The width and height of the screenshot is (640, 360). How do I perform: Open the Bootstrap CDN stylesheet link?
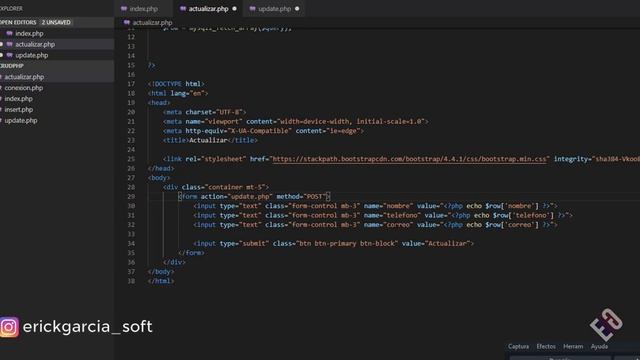(x=409, y=159)
